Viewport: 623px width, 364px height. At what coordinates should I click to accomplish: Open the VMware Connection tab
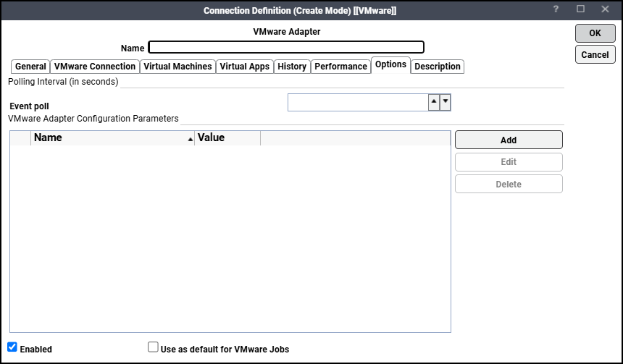click(x=95, y=67)
